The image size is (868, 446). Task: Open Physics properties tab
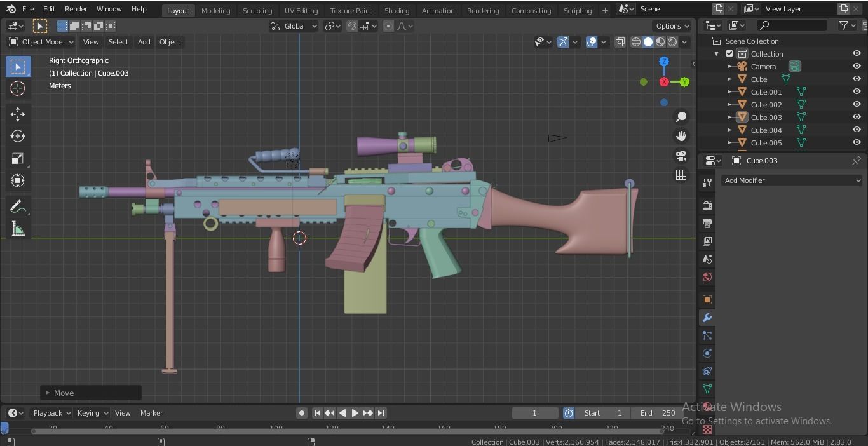(x=707, y=353)
